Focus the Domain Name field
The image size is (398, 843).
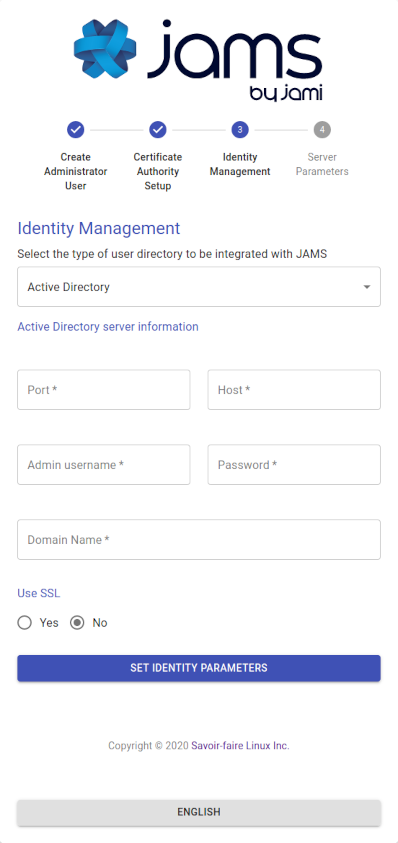199,539
